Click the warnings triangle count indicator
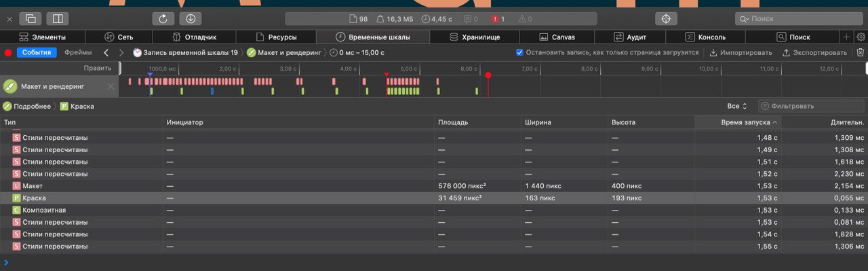 [525, 19]
